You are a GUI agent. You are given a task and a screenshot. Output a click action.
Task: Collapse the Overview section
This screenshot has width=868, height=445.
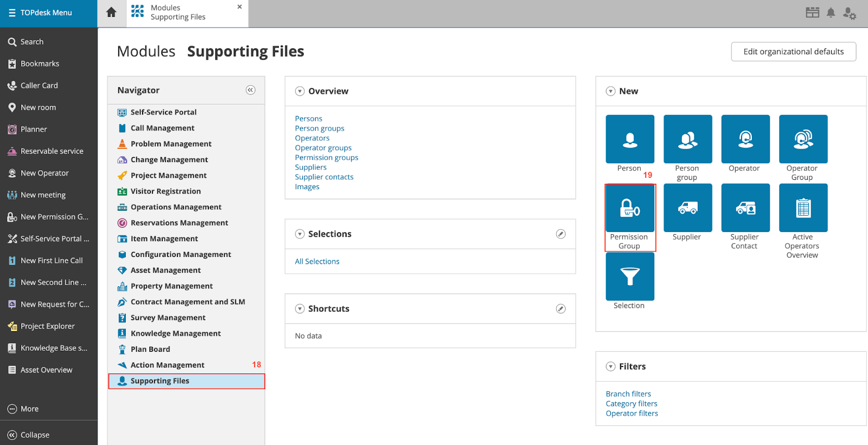click(x=299, y=91)
